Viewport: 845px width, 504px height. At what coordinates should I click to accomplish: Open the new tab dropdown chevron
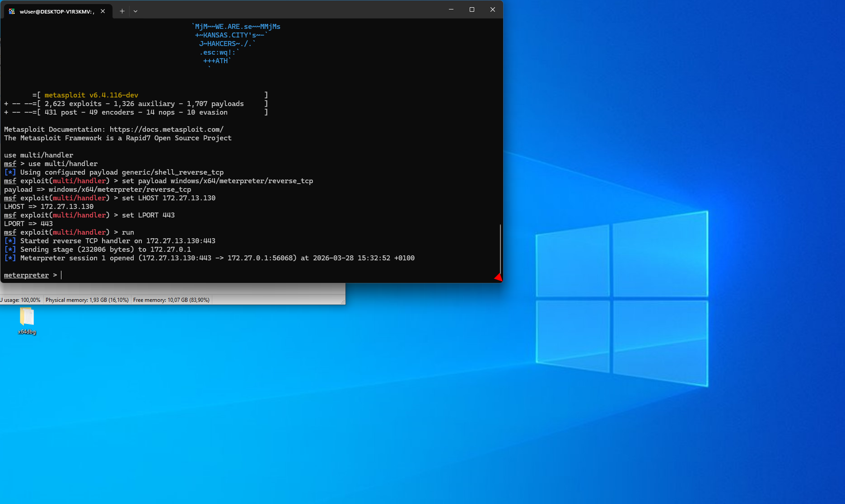135,11
